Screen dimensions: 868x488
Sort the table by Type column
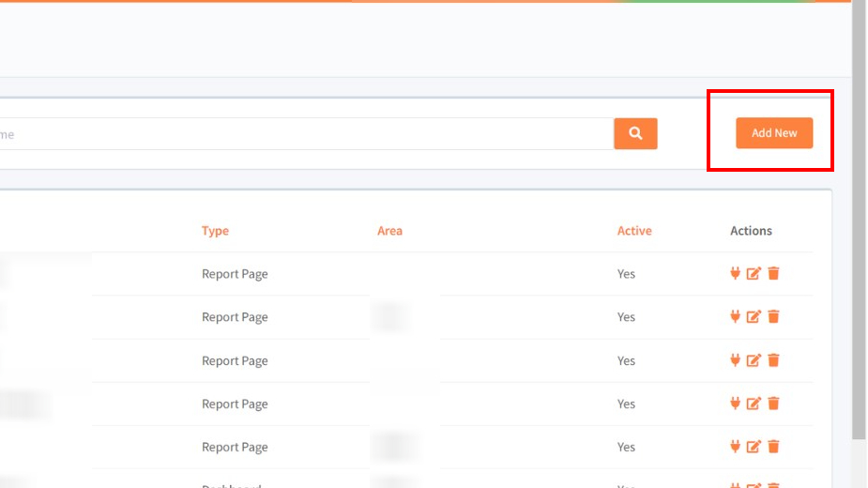(x=215, y=231)
